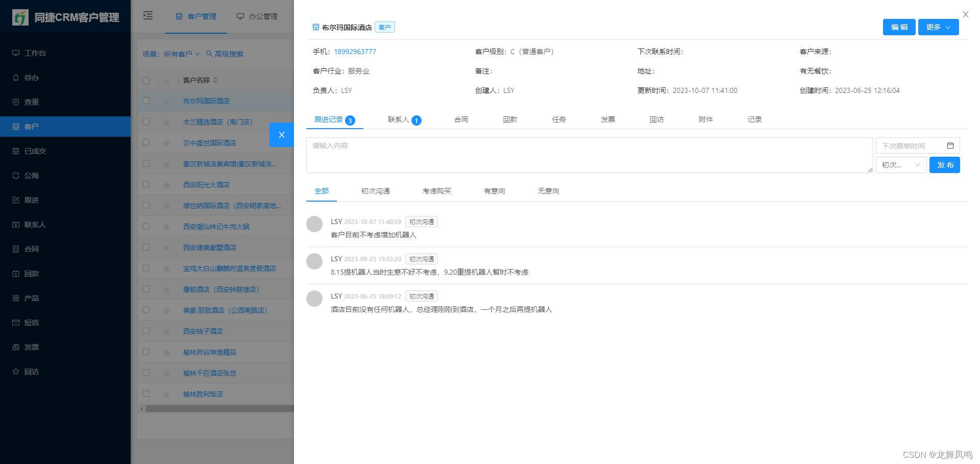The width and height of the screenshot is (980, 464).
Task: Open 合同 in the sidebar
Action: (65, 249)
